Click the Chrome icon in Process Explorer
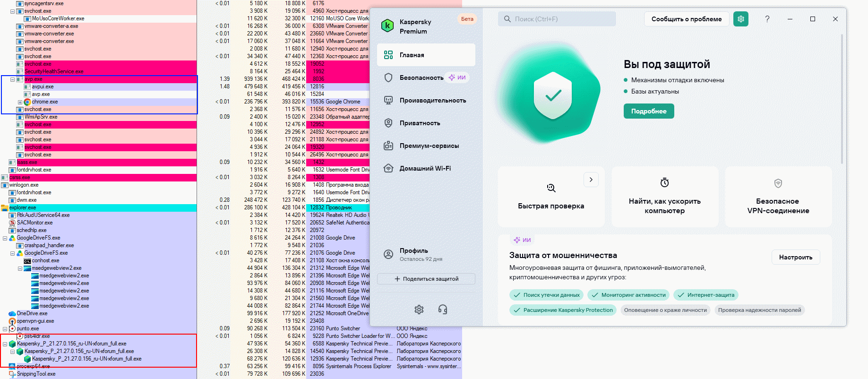 [x=27, y=102]
